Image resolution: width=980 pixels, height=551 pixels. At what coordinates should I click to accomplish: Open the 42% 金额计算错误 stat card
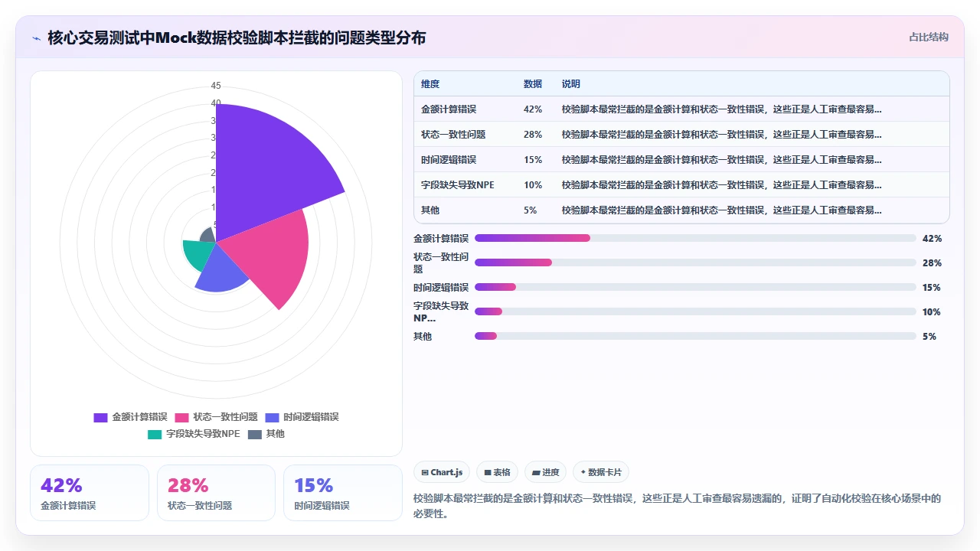pyautogui.click(x=90, y=493)
